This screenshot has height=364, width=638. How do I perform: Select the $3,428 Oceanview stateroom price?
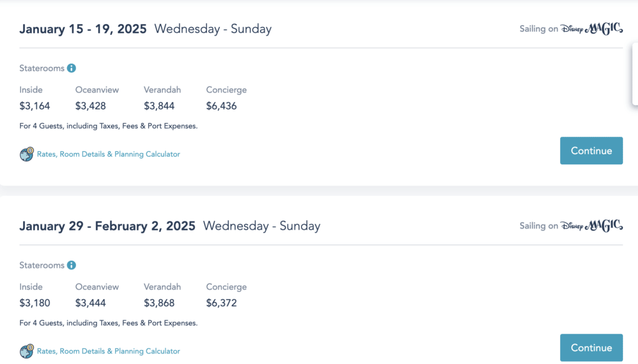90,106
